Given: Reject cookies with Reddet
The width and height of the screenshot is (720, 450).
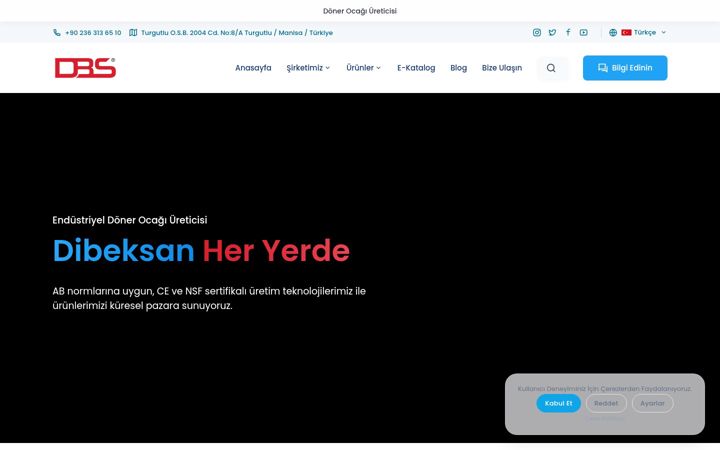Looking at the screenshot, I should click(x=606, y=403).
